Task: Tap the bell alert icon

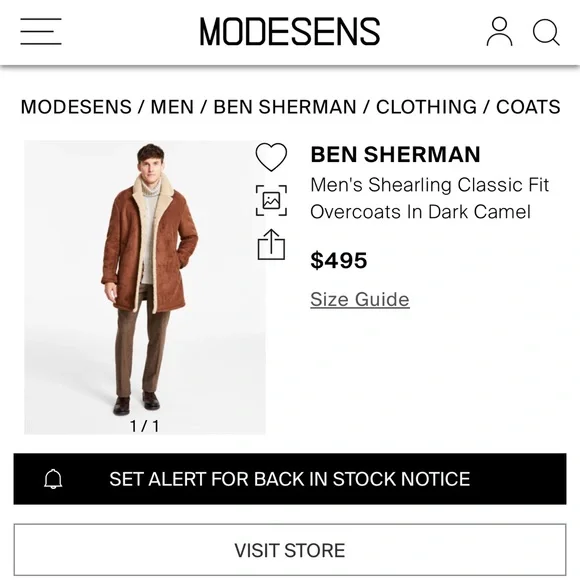Action: [x=53, y=479]
